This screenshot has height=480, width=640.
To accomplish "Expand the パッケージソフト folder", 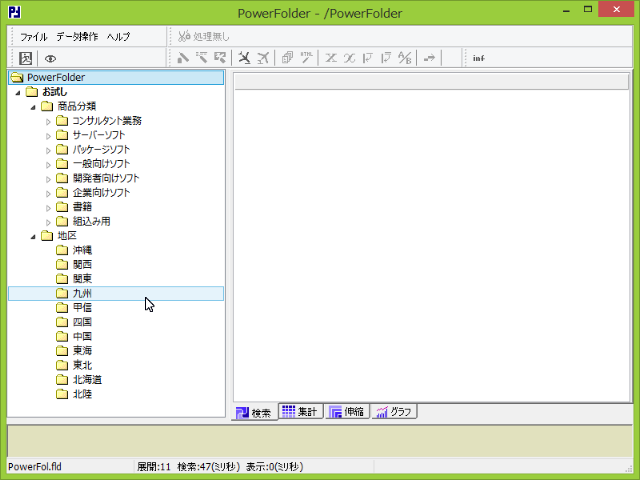I will (x=48, y=150).
